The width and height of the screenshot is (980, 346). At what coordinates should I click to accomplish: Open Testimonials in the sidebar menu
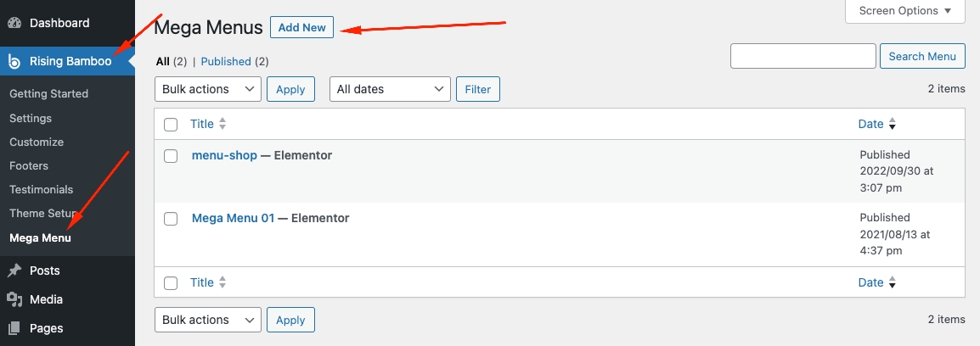click(41, 190)
